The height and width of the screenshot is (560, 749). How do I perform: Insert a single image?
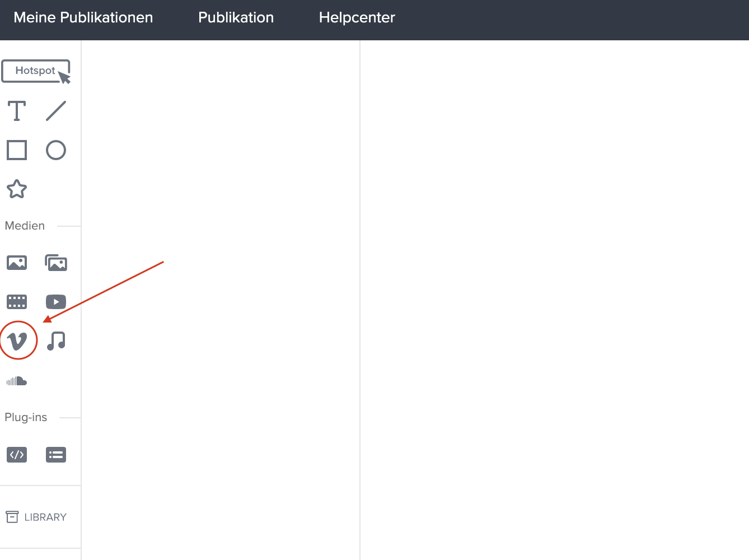17,262
